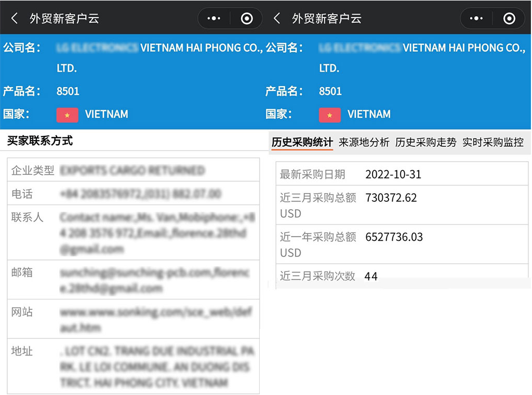Click the blurred 企业类型 value
The image size is (532, 395).
tap(132, 170)
